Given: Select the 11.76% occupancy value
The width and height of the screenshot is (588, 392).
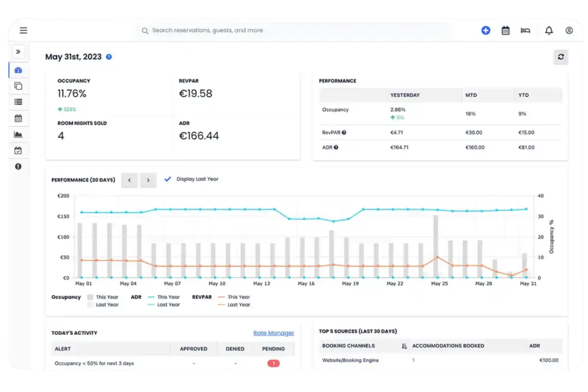Looking at the screenshot, I should 72,94.
